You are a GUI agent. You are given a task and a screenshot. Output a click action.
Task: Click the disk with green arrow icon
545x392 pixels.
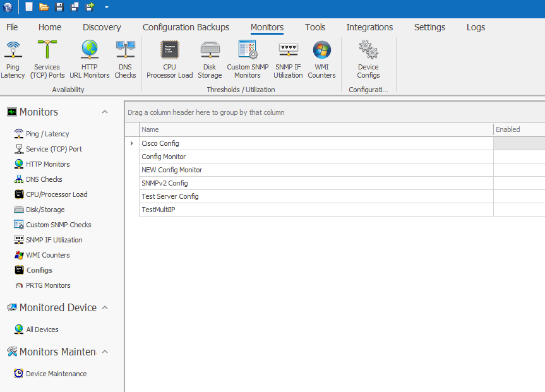pyautogui.click(x=90, y=7)
